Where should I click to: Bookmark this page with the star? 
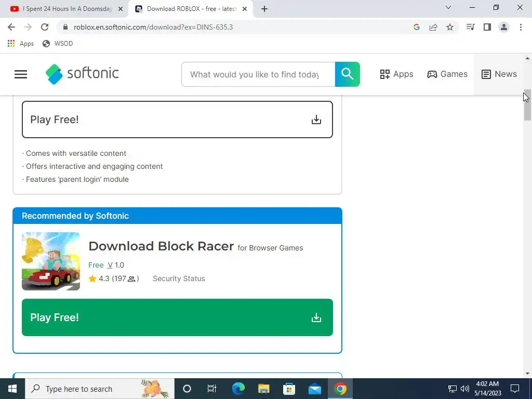[450, 27]
